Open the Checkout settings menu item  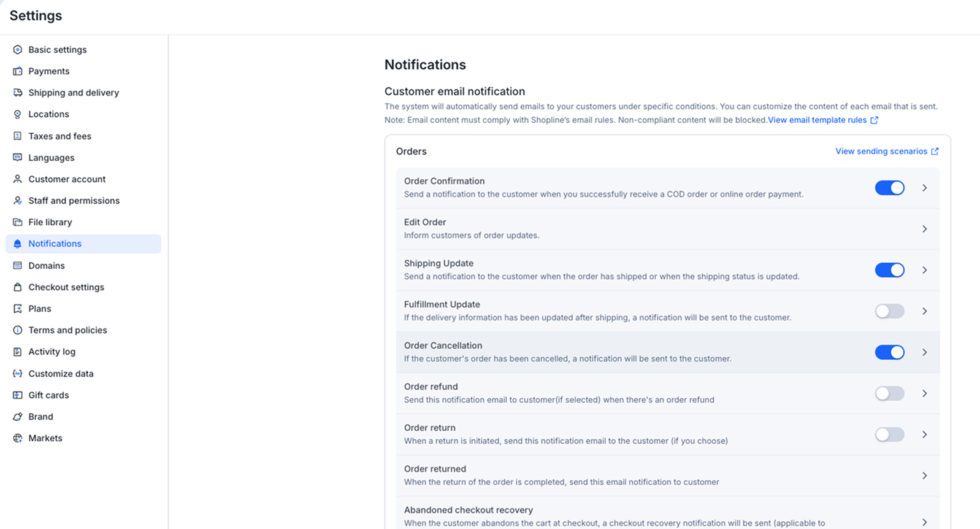coord(66,287)
